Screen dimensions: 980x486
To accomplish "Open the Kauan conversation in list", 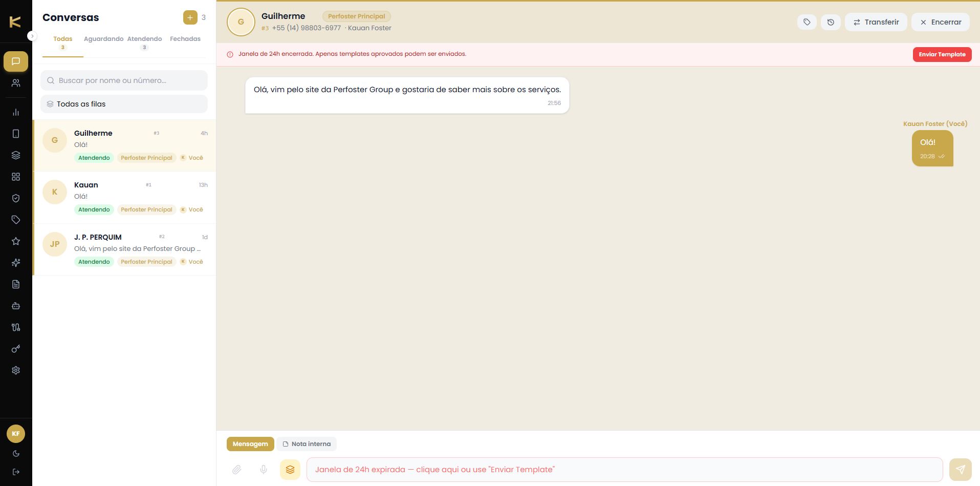I will click(x=124, y=197).
